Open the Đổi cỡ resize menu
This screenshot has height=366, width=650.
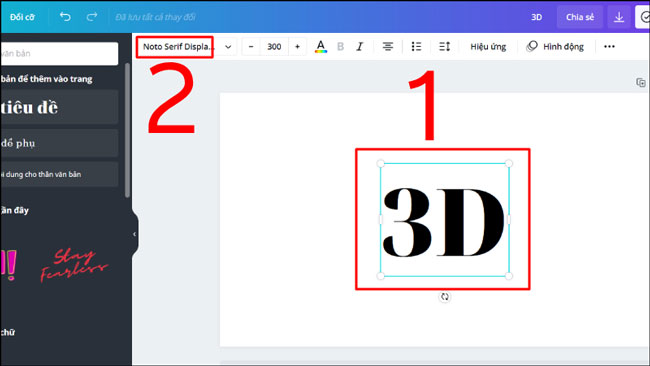[22, 17]
